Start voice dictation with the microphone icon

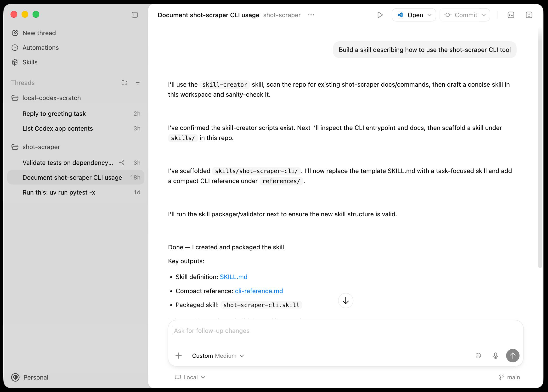tap(495, 356)
